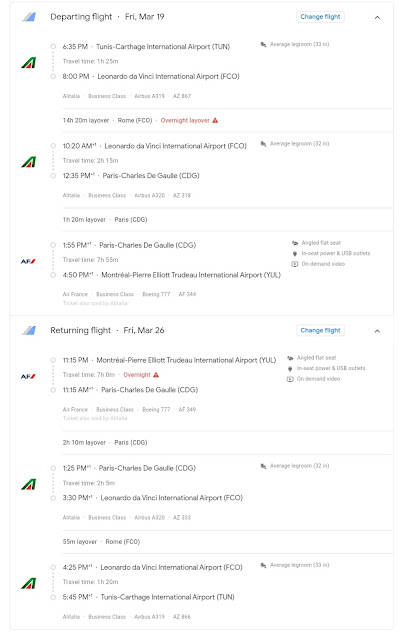This screenshot has height=640, width=406.
Task: Collapse the Returning flight section chevron
Action: (377, 331)
